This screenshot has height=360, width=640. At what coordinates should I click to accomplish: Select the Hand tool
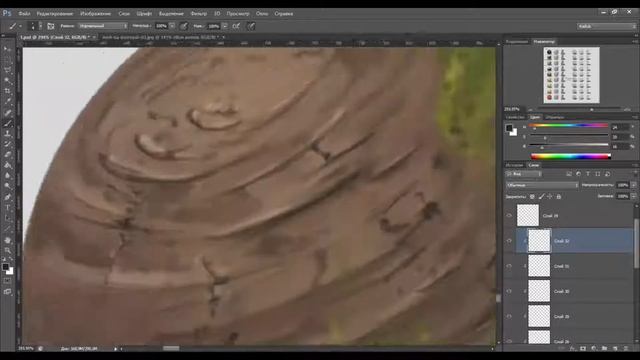(7, 240)
